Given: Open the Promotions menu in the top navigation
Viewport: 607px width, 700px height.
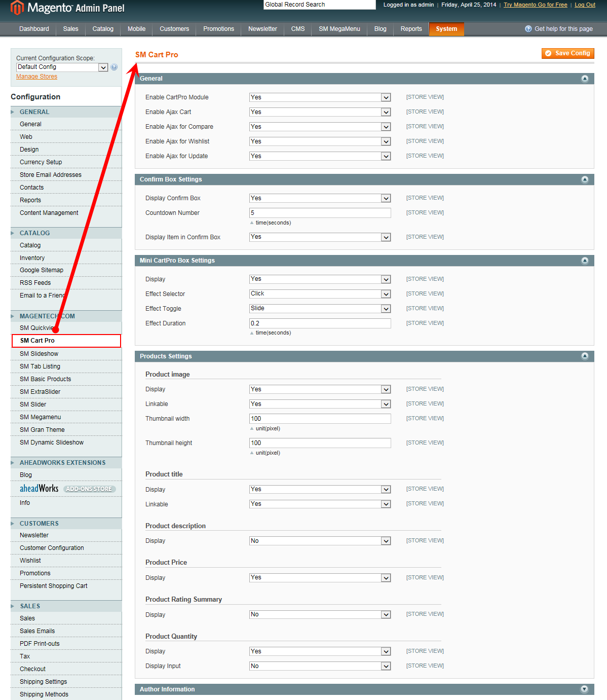Looking at the screenshot, I should (x=219, y=29).
